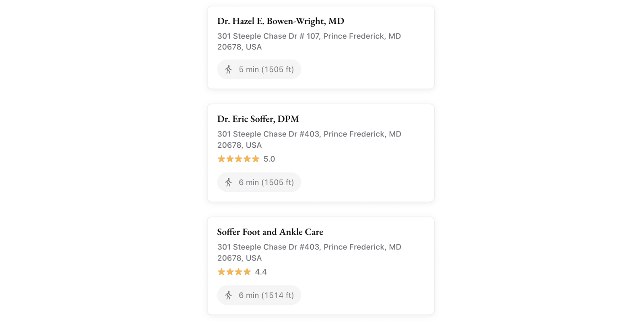
Task: Click fifth star in Dr. Eric Soffer's rating
Action: point(256,159)
